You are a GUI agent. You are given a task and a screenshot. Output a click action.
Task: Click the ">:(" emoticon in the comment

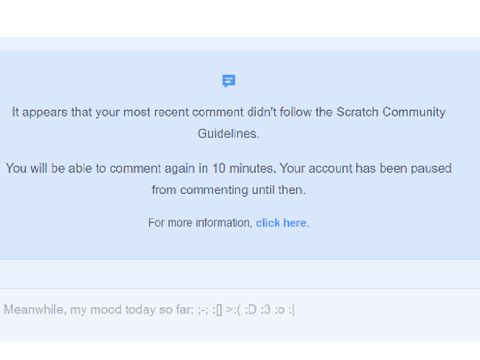click(x=233, y=310)
